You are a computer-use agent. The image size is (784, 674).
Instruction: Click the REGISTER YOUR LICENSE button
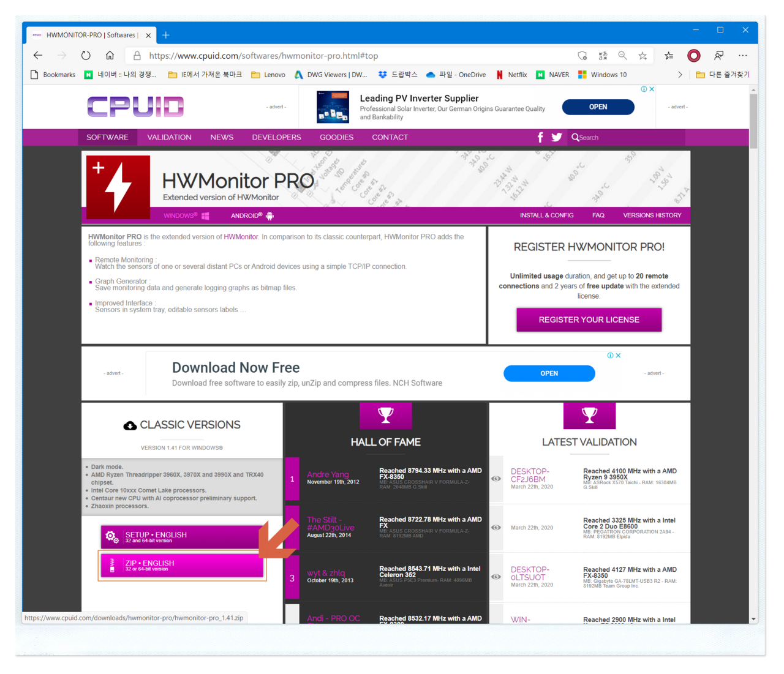(589, 320)
